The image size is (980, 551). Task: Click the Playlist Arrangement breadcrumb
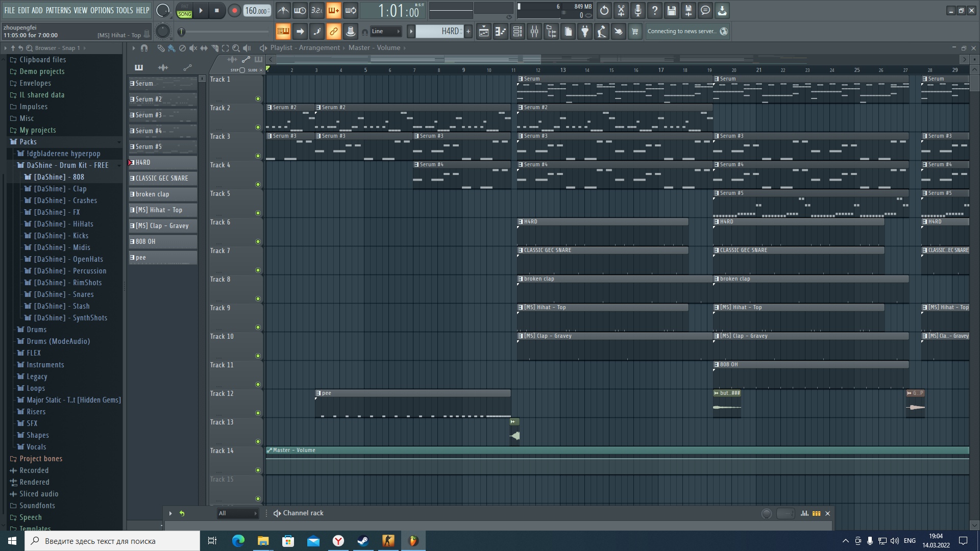(306, 47)
